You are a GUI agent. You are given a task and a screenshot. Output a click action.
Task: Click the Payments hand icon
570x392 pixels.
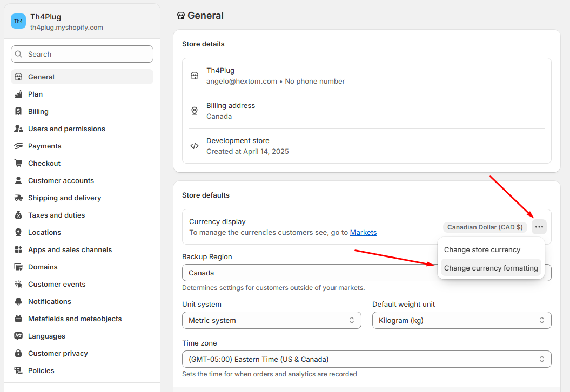point(18,146)
